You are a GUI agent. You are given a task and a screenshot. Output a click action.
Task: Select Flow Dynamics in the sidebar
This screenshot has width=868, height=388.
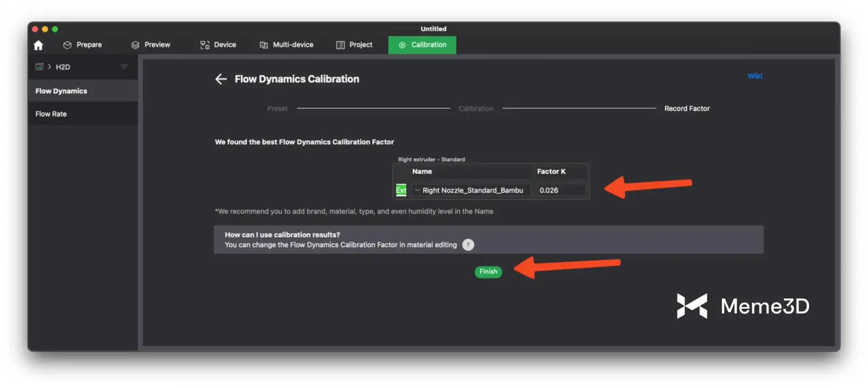61,91
